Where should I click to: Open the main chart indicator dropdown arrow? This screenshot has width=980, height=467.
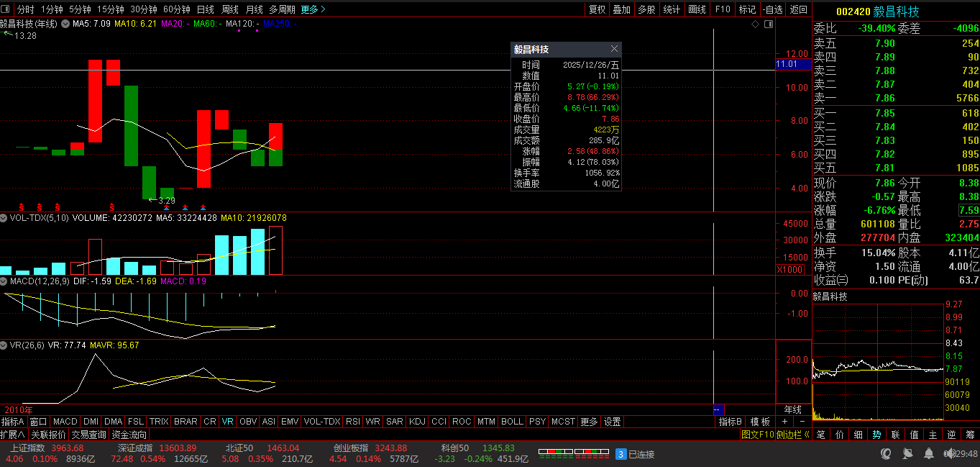tap(65, 24)
